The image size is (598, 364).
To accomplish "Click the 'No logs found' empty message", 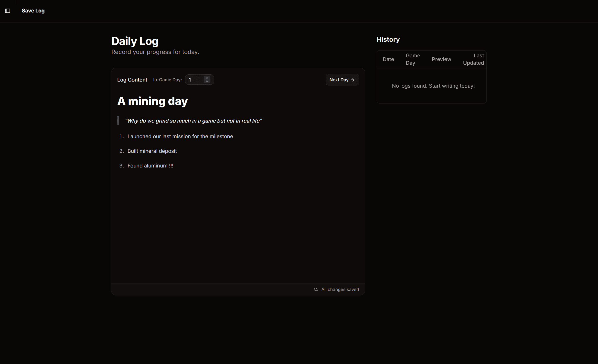I will (433, 86).
